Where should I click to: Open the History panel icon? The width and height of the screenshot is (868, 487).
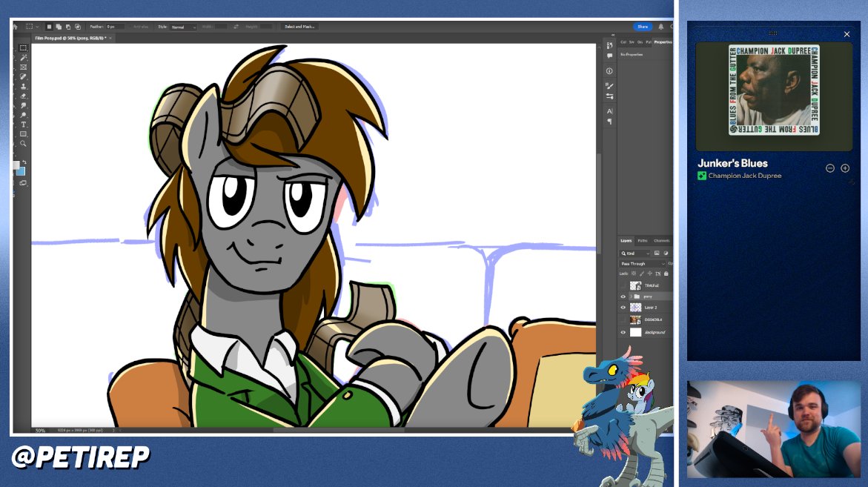609,45
